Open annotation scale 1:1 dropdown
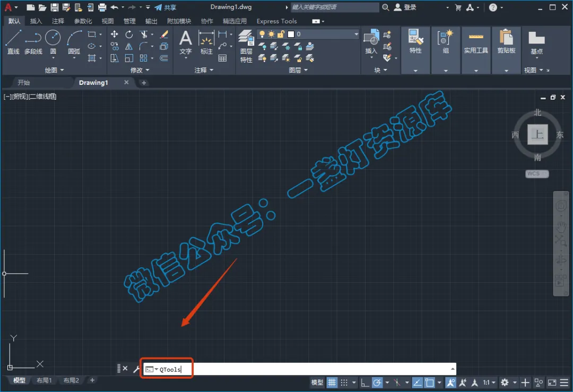Screen dimensions: 573x392 [x=489, y=382]
